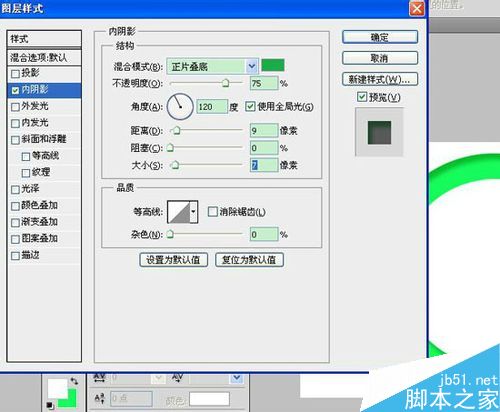Click the white foreground color swatch
500x412 pixels.
coord(57,388)
